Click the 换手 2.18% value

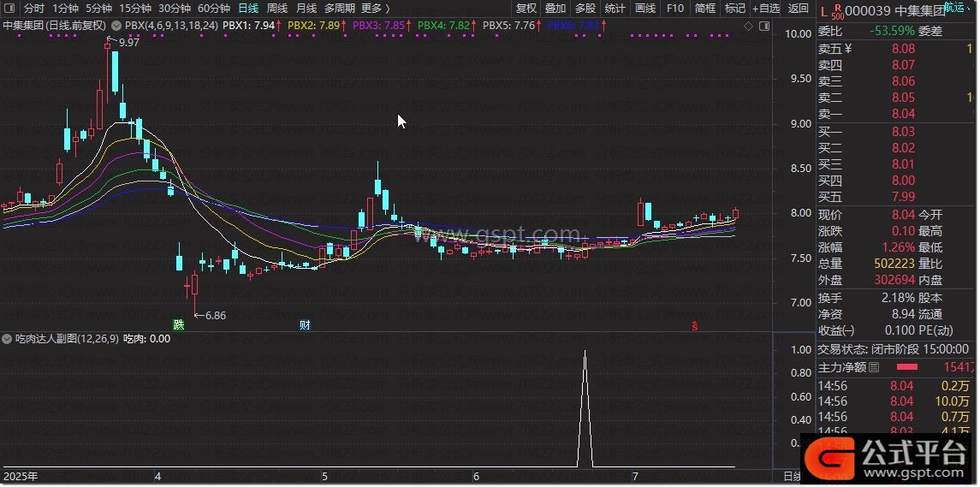(898, 298)
